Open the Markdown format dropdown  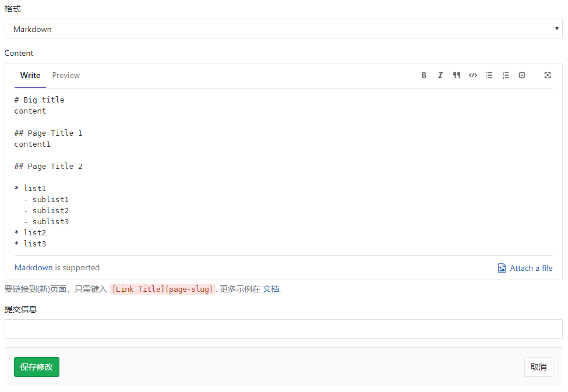(284, 28)
